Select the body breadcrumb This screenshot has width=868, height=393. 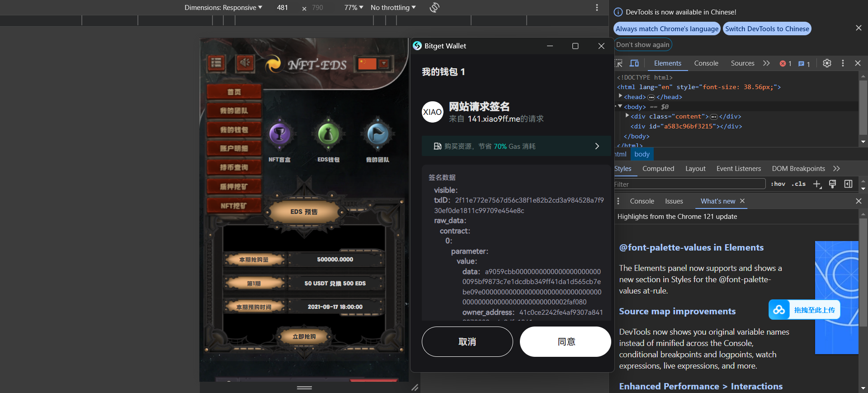(x=642, y=154)
